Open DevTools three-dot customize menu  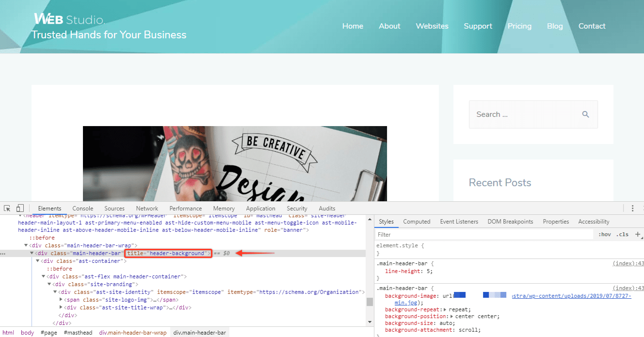coord(632,208)
